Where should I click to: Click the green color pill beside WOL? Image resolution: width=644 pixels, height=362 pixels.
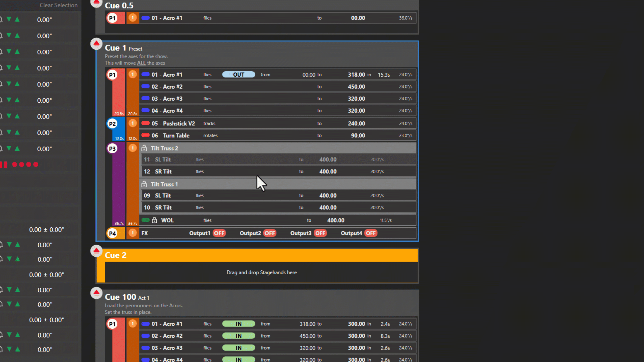coord(146,220)
